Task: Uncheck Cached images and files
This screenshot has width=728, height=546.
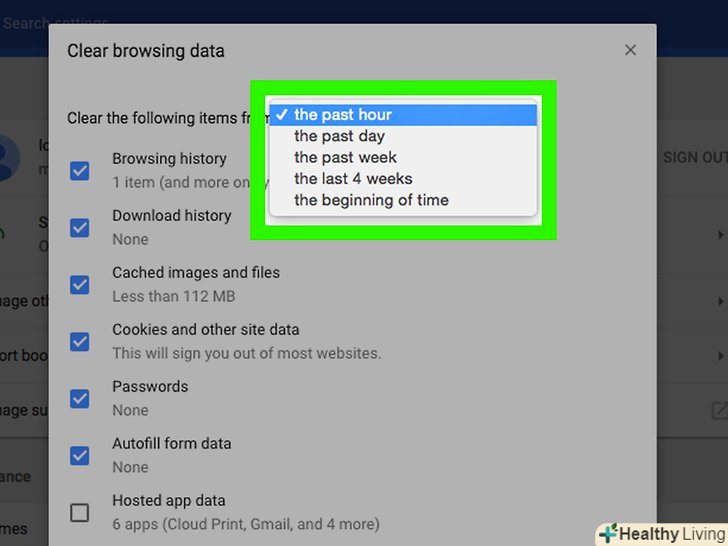Action: tap(80, 285)
